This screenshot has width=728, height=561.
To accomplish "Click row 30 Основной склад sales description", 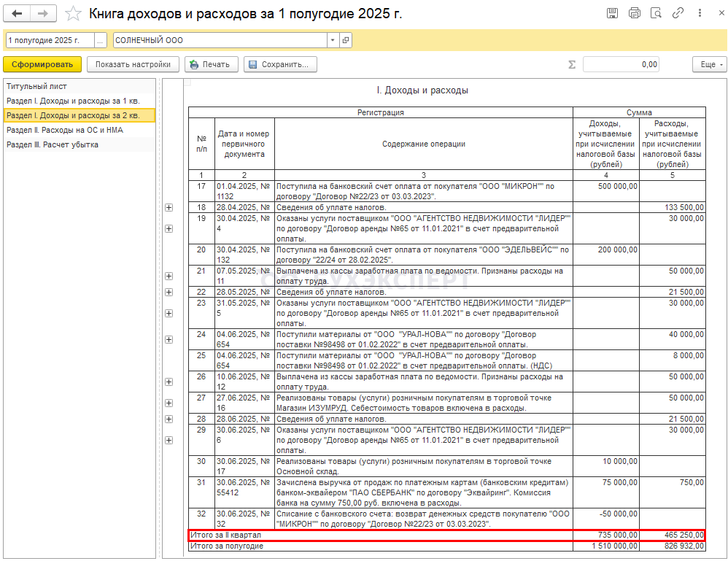I will click(x=423, y=466).
